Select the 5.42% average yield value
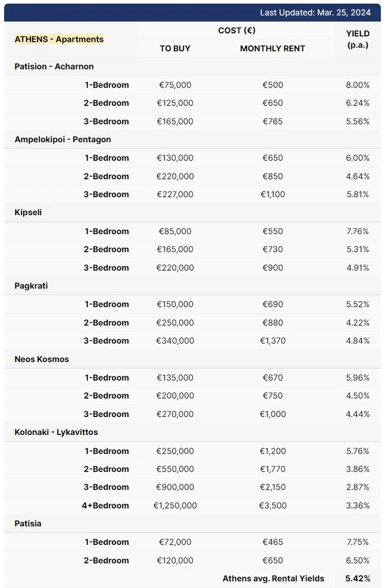Viewport: 387px width, 588px height. tap(357, 578)
